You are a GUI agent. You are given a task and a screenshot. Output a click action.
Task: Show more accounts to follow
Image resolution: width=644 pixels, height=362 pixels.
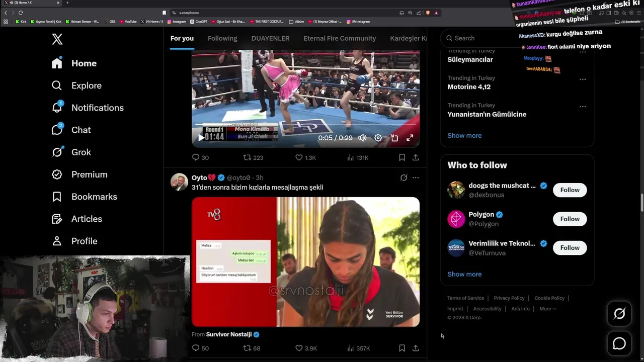(464, 274)
